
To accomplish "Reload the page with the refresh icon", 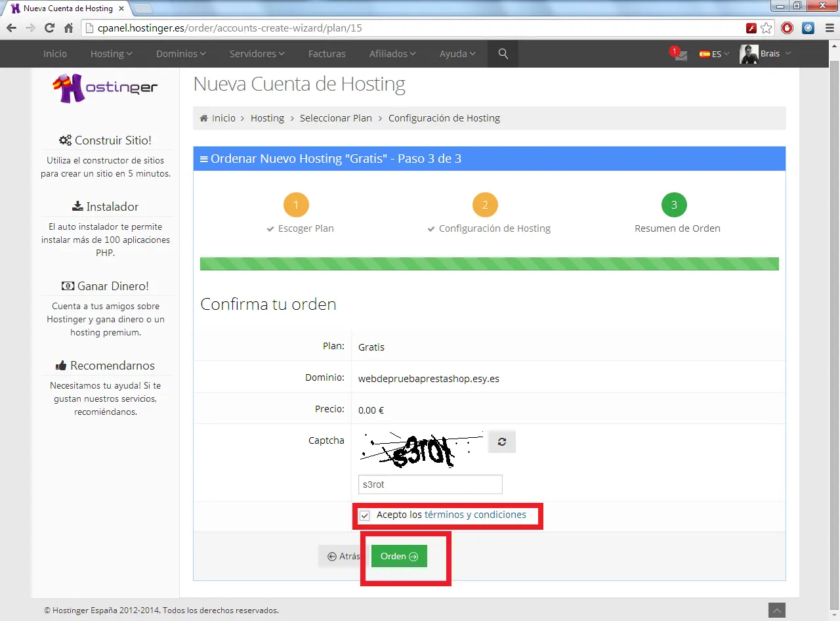I will (49, 28).
